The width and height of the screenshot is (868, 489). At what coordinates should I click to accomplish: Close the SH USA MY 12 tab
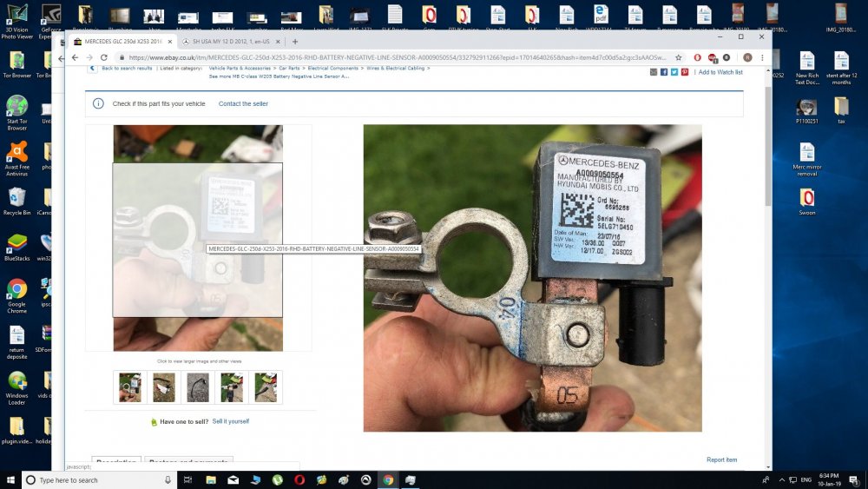[x=278, y=42]
